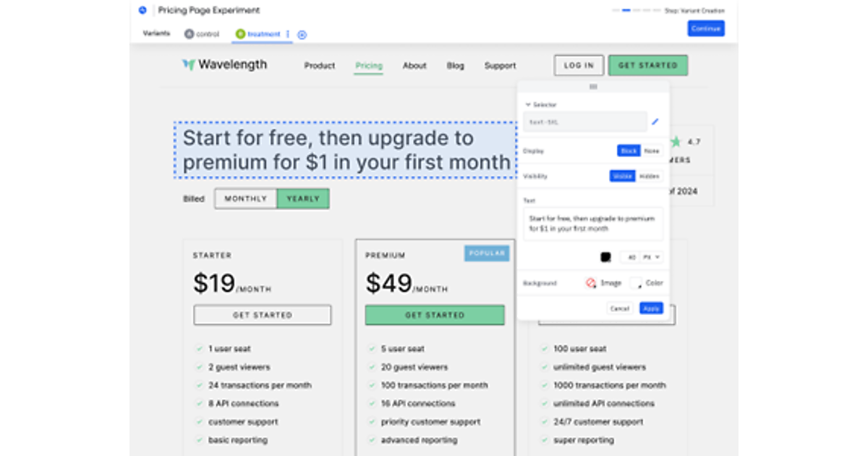Viewport: 868px width, 456px height.
Task: Collapse the Selector section chevron
Action: pyautogui.click(x=528, y=105)
